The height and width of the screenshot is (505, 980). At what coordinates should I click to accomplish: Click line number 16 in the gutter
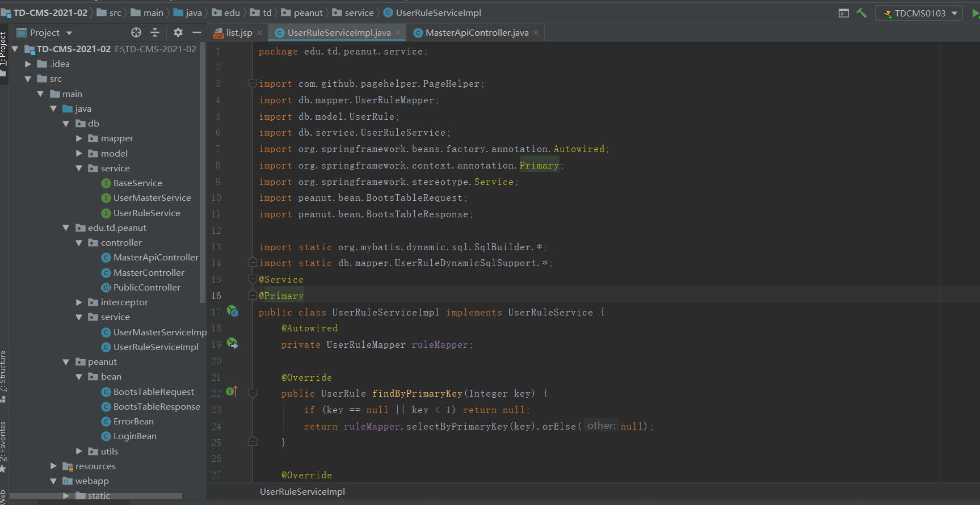pyautogui.click(x=216, y=296)
